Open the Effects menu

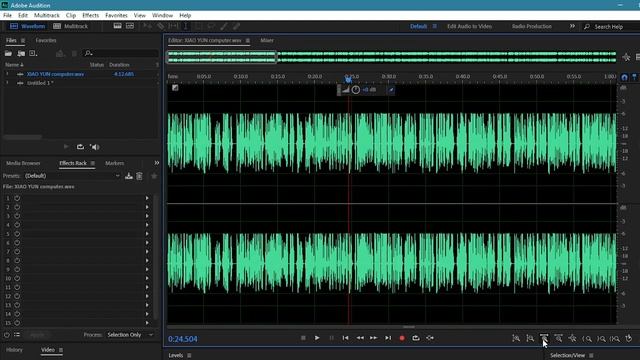coord(91,15)
